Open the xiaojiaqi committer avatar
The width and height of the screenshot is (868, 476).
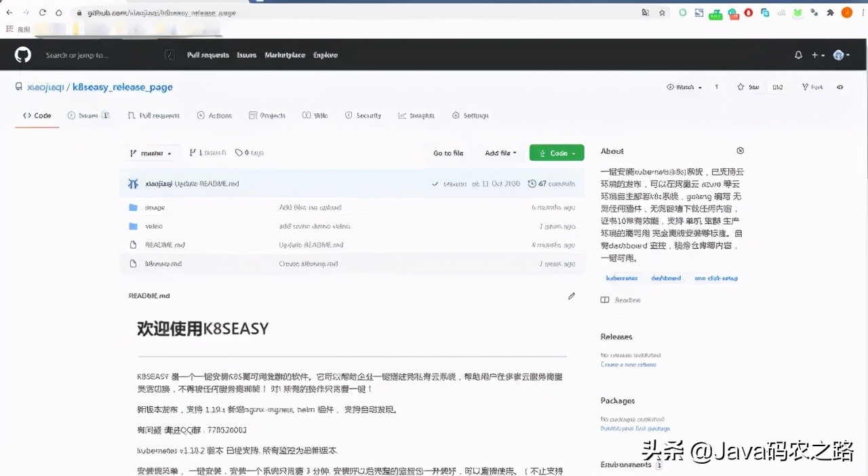[134, 183]
